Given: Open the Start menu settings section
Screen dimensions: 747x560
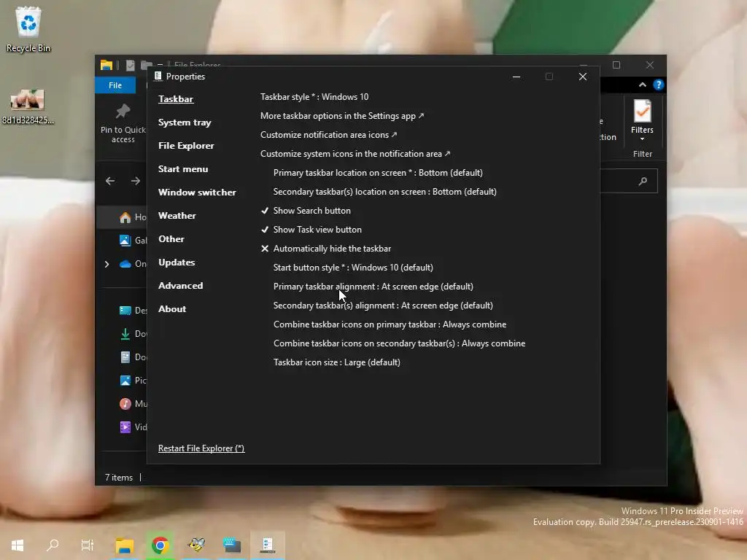Looking at the screenshot, I should pyautogui.click(x=183, y=169).
